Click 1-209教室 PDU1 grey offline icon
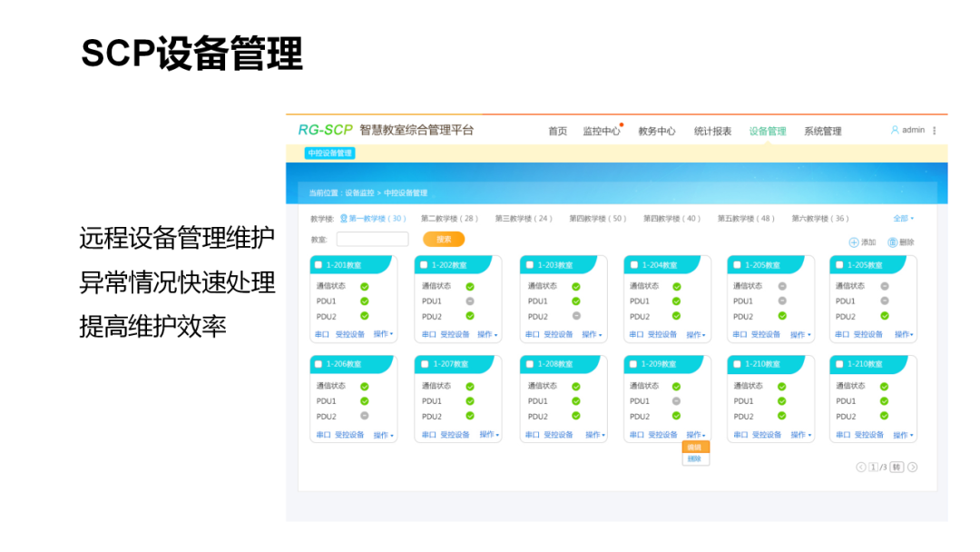 point(676,401)
